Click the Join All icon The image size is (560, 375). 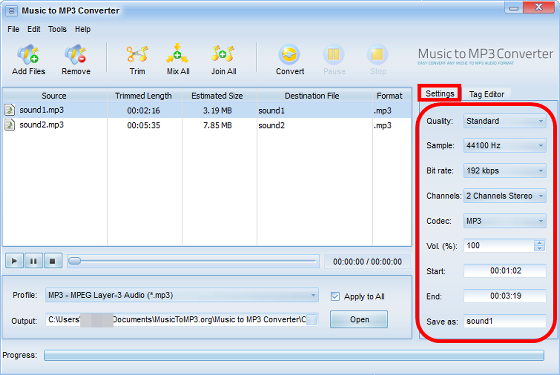click(223, 55)
